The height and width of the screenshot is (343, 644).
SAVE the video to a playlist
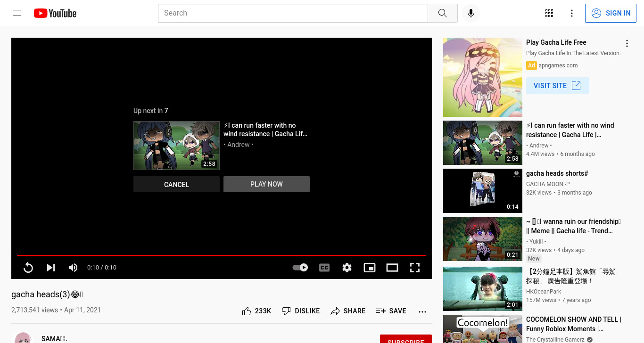pos(391,311)
